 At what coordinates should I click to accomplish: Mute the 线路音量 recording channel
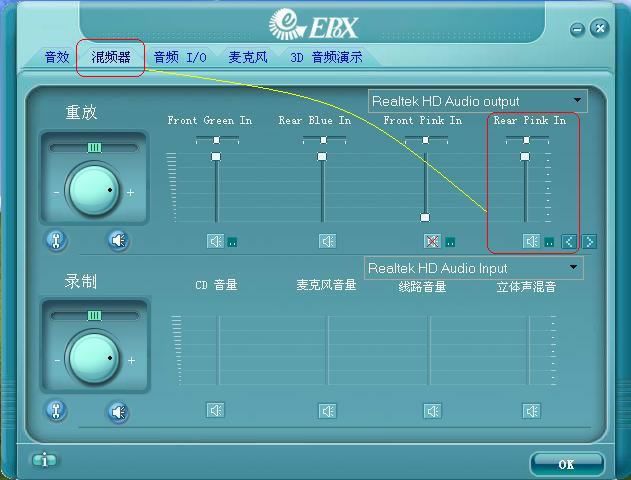pos(432,411)
